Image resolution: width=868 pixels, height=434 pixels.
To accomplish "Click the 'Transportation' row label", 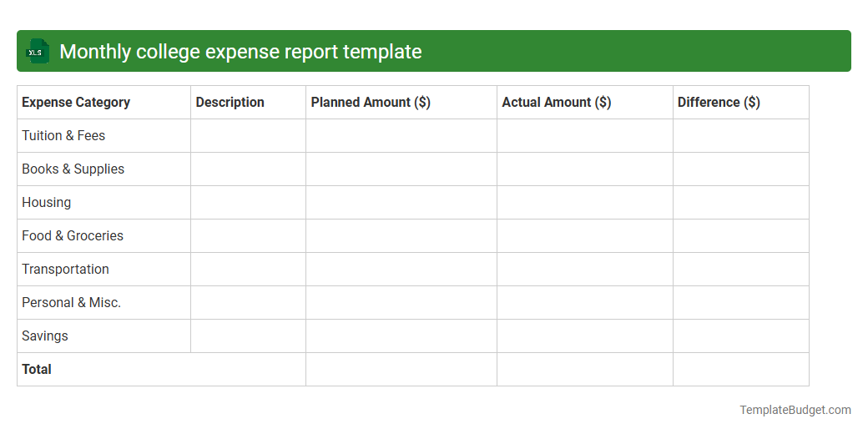I will [65, 269].
